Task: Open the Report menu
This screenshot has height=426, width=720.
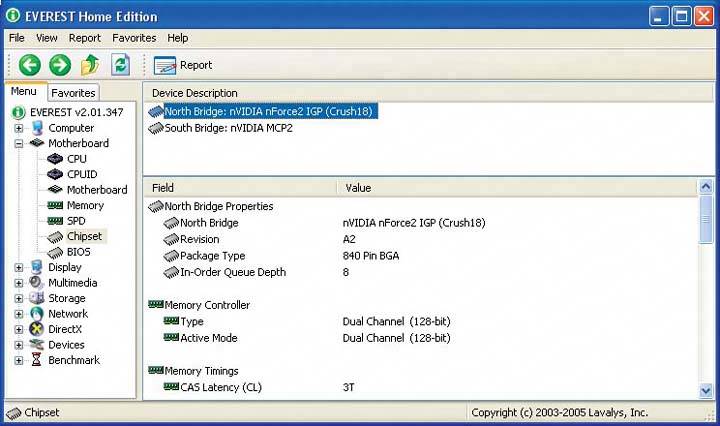Action: (x=84, y=38)
